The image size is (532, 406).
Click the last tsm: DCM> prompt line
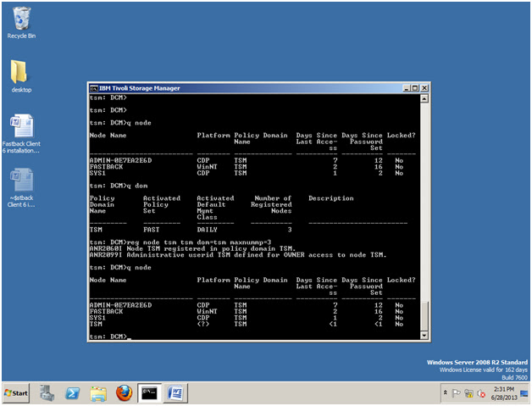click(x=109, y=336)
